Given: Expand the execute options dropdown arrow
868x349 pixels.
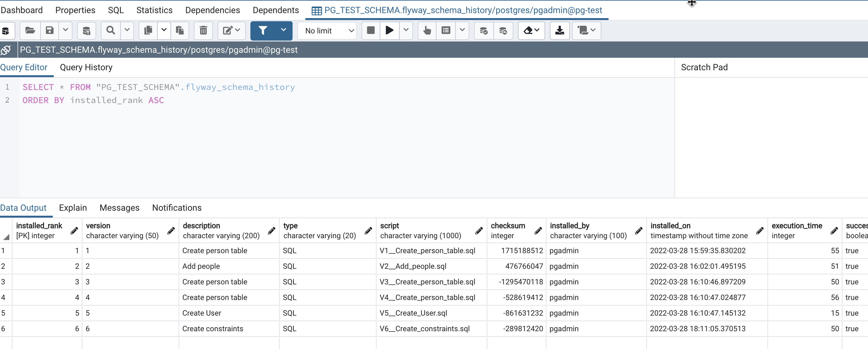Looking at the screenshot, I should [406, 31].
